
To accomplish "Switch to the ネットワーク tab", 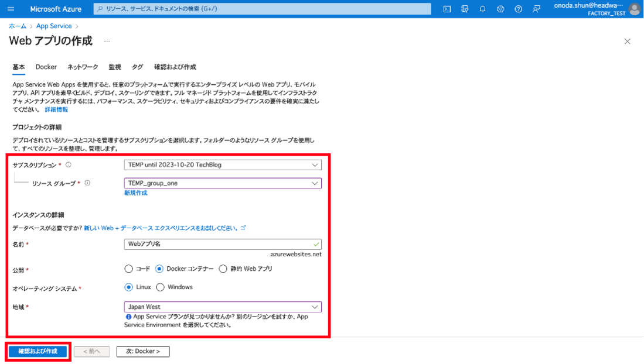I will click(x=83, y=67).
